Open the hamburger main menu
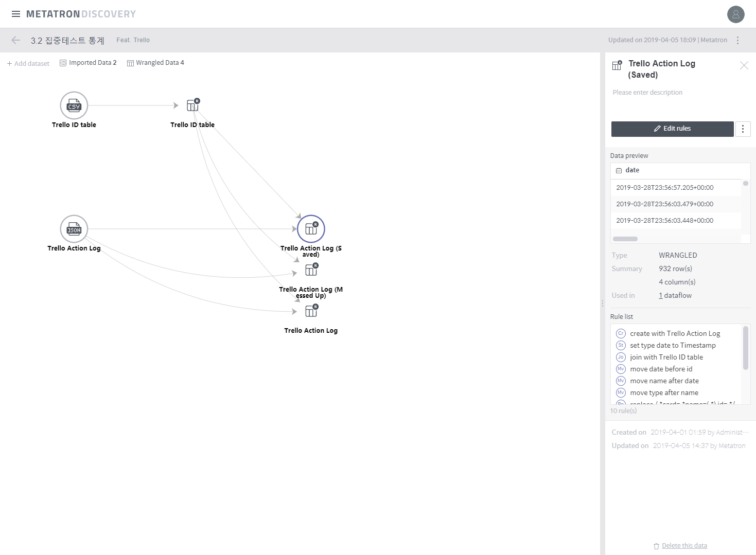This screenshot has height=555, width=756. 16,14
